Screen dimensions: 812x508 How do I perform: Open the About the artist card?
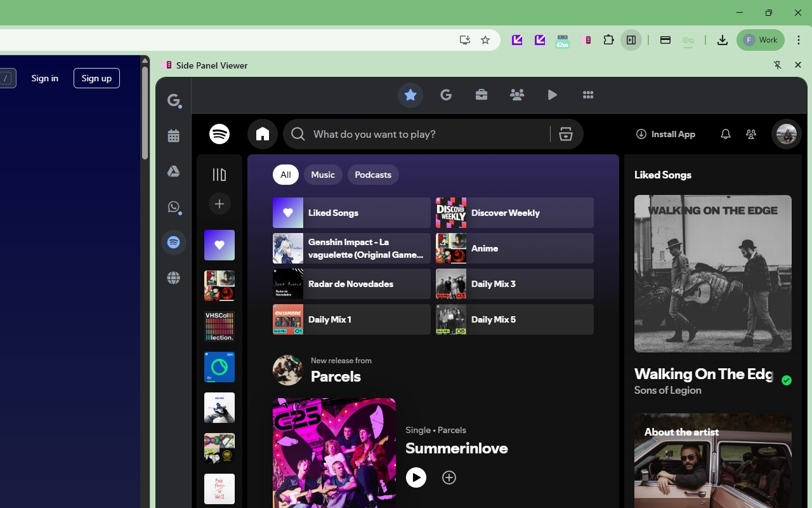[x=713, y=461]
